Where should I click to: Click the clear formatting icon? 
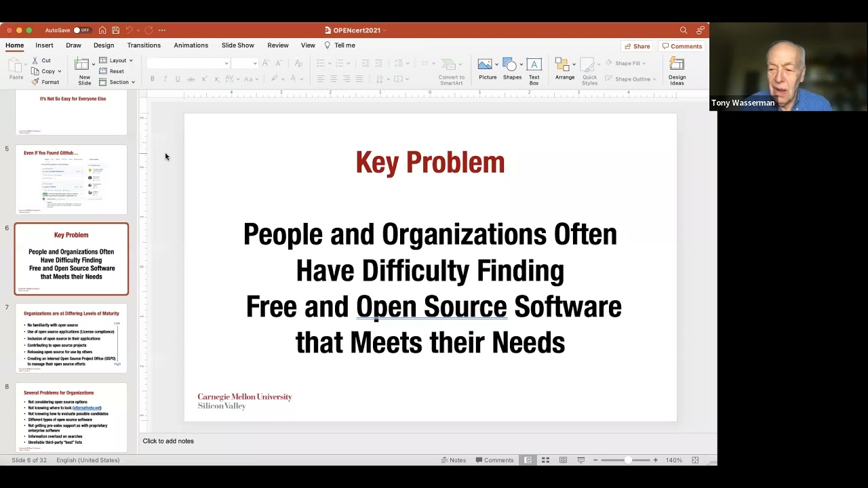click(298, 63)
